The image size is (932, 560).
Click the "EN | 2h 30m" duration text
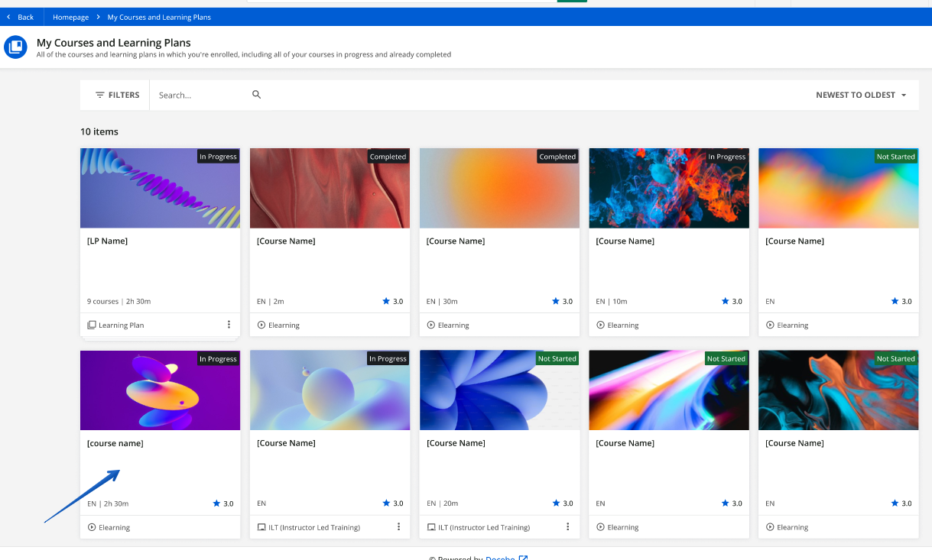coord(108,503)
